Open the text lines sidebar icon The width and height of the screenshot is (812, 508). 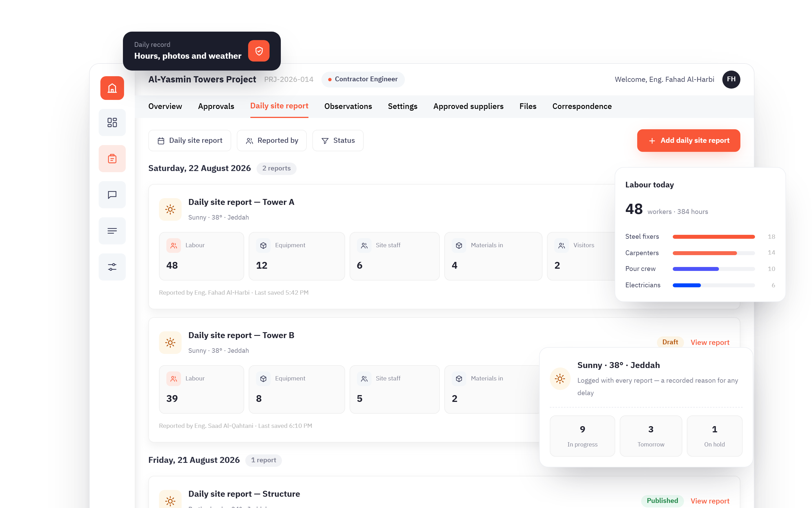click(112, 231)
